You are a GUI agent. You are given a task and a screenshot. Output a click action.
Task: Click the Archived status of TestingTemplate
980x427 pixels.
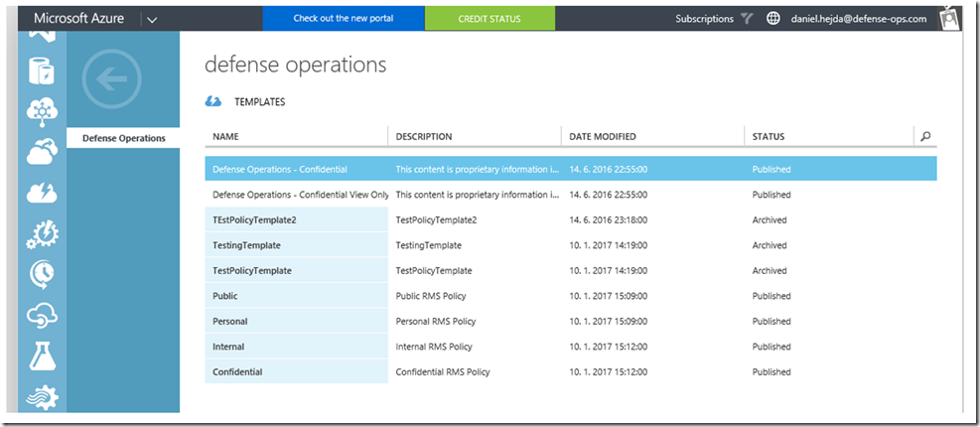pos(770,245)
